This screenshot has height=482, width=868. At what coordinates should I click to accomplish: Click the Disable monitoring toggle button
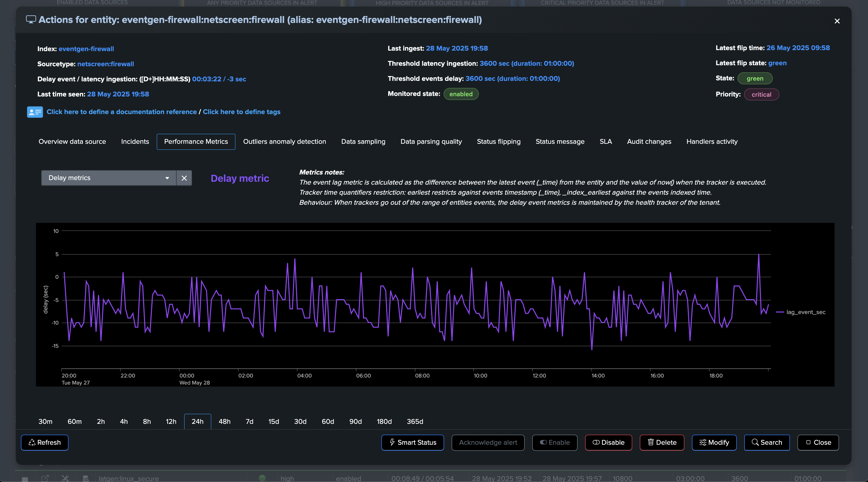[x=608, y=442]
